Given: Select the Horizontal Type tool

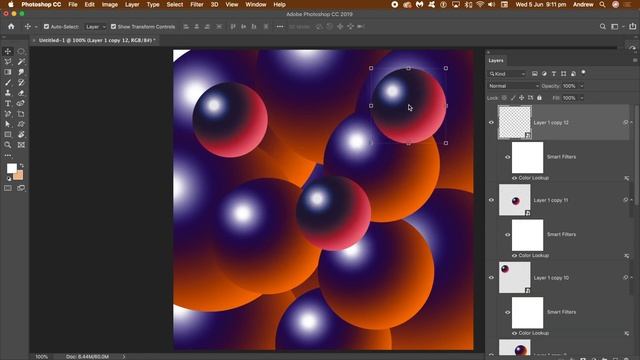Looking at the screenshot, I should 8,103.
